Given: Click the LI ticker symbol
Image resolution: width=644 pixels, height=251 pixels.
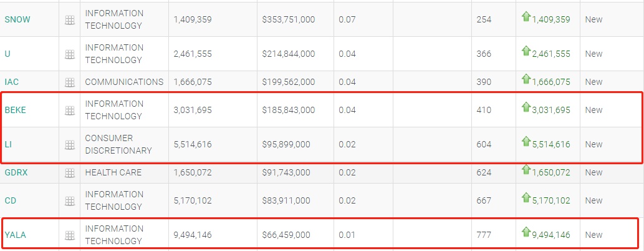Looking at the screenshot, I should (x=9, y=144).
